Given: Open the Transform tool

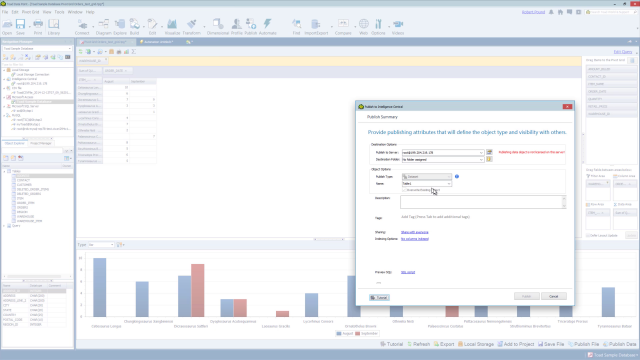Looking at the screenshot, I should [x=191, y=27].
